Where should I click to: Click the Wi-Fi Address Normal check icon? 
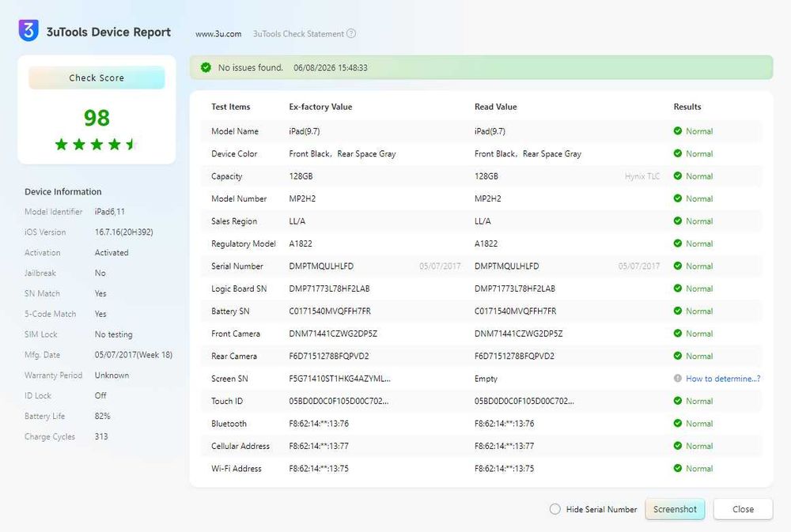click(678, 469)
